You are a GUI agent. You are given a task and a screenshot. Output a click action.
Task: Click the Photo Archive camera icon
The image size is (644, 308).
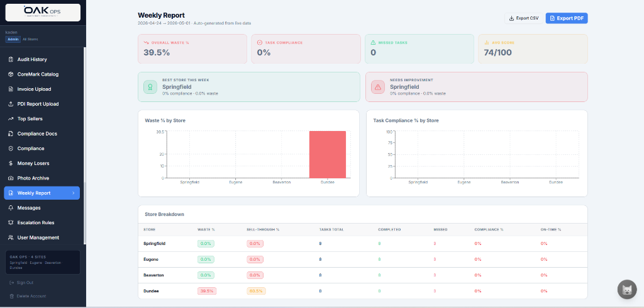(11, 178)
